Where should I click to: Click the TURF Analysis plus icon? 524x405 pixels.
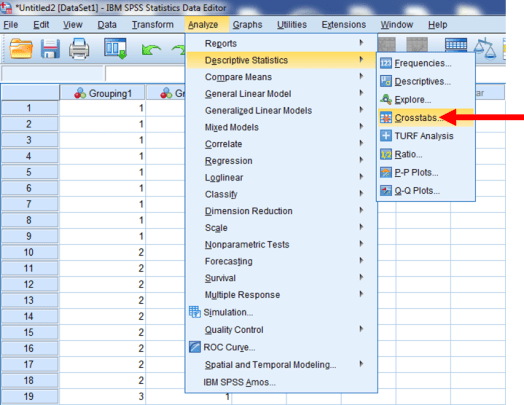386,136
